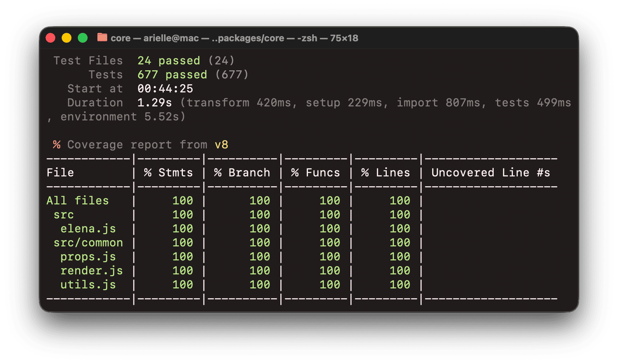This screenshot has height=364, width=618.
Task: Click the window title text starting with core
Action: [x=234, y=38]
